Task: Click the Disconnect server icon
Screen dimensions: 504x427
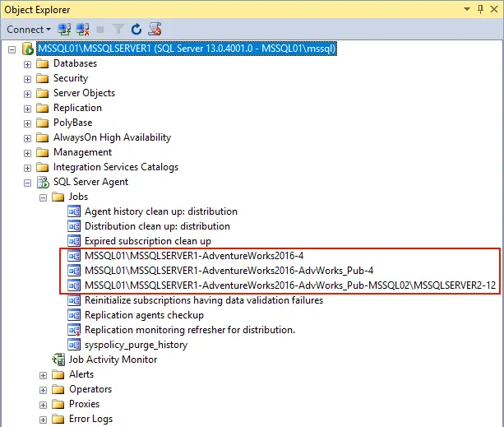Action: 82,30
